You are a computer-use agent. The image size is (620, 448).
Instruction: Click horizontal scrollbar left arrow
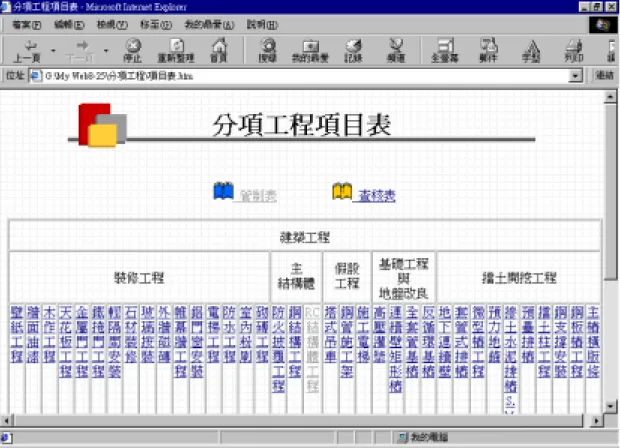(7, 420)
